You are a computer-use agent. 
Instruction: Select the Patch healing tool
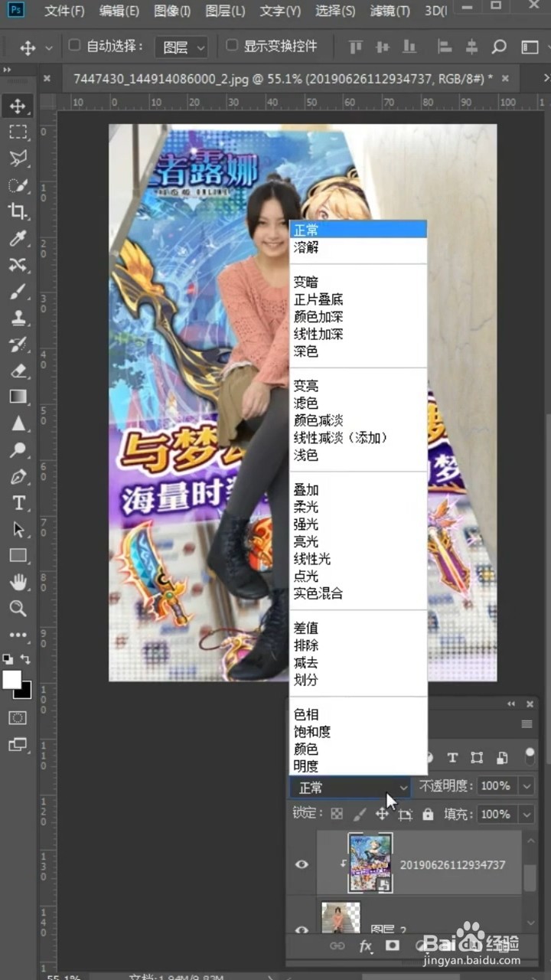(x=18, y=265)
